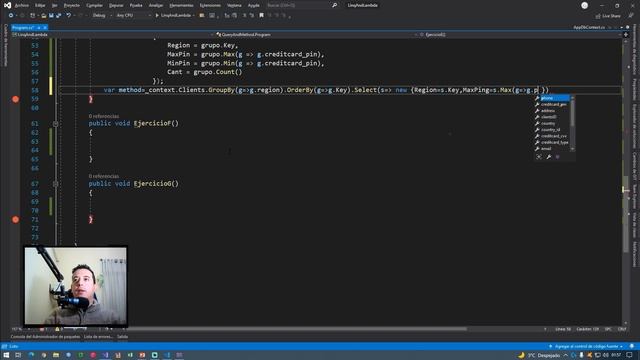Open File Explorer from the taskbar
The height and width of the screenshot is (360, 640).
tap(56, 355)
